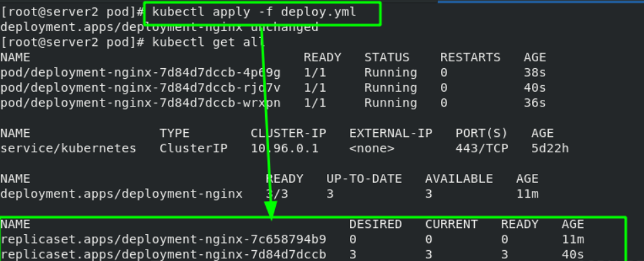Select the 10.96.0.1 cluster IP address
The width and height of the screenshot is (644, 261).
(x=285, y=148)
